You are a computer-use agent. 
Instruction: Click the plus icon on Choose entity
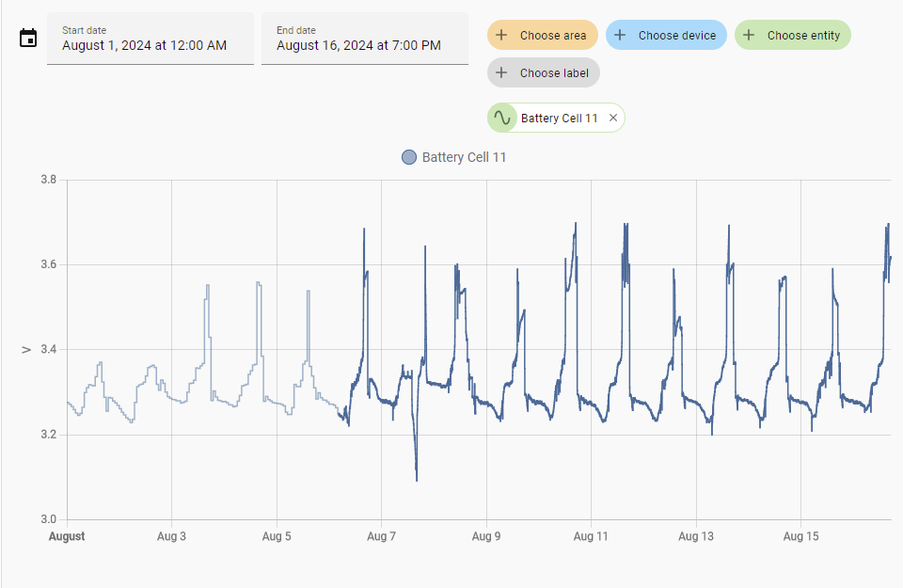[x=749, y=35]
